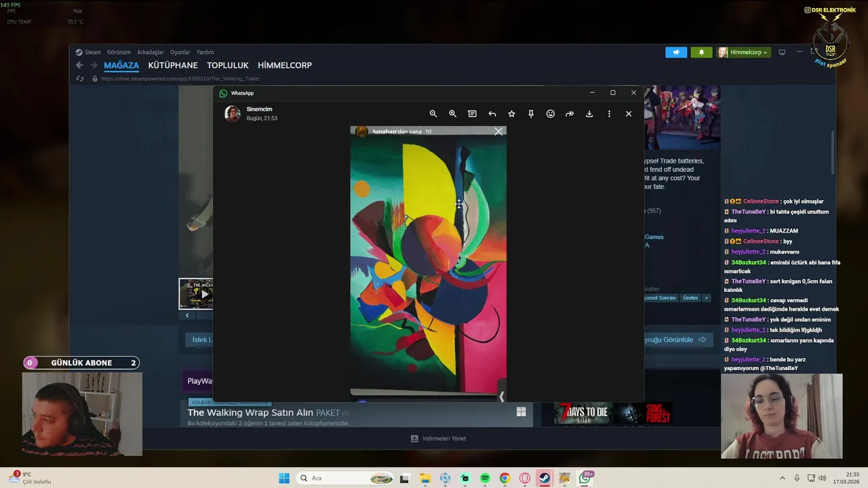The height and width of the screenshot is (488, 868).
Task: Download the image from WhatsApp viewer
Action: click(589, 114)
